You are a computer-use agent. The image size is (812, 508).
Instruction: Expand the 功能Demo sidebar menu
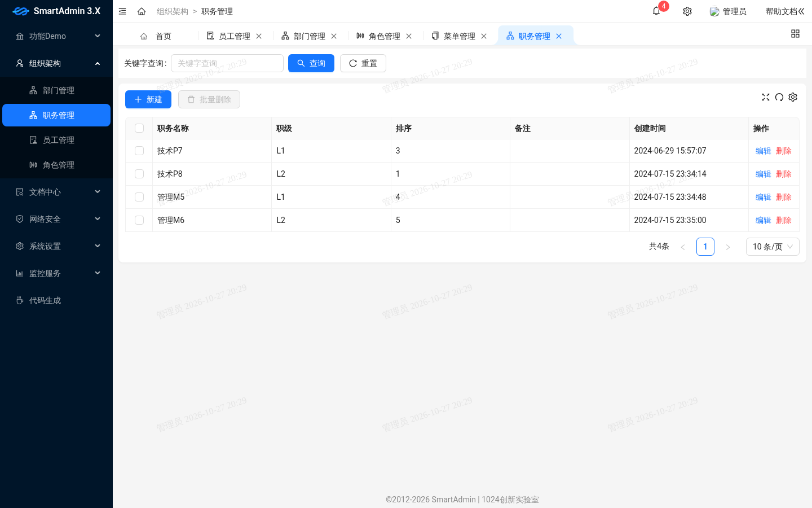tap(56, 36)
